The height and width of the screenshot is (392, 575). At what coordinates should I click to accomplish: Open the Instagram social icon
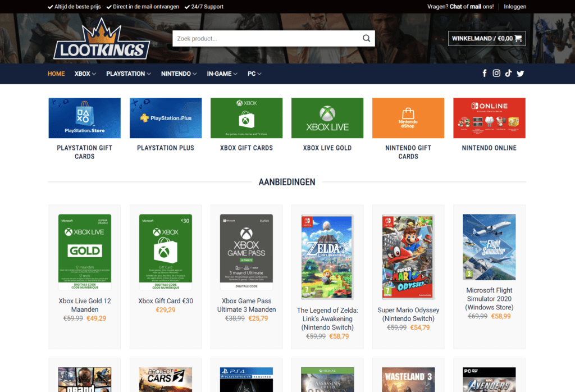tap(496, 74)
